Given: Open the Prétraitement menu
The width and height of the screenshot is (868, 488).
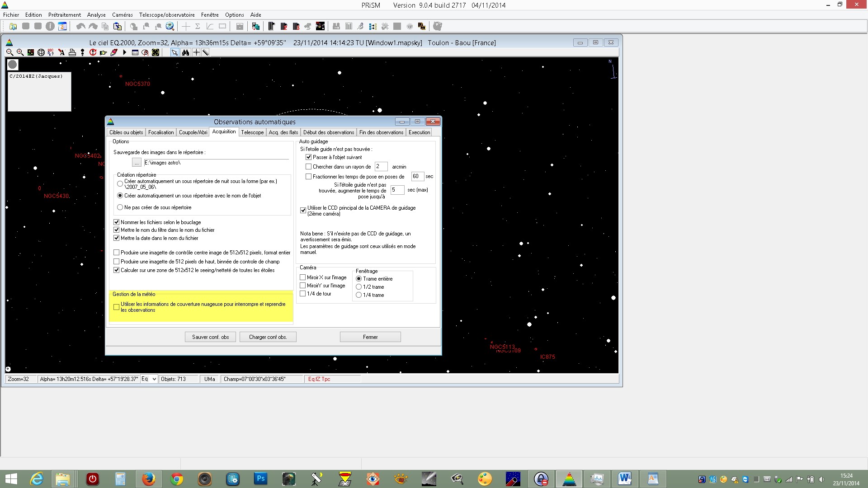Looking at the screenshot, I should point(65,15).
